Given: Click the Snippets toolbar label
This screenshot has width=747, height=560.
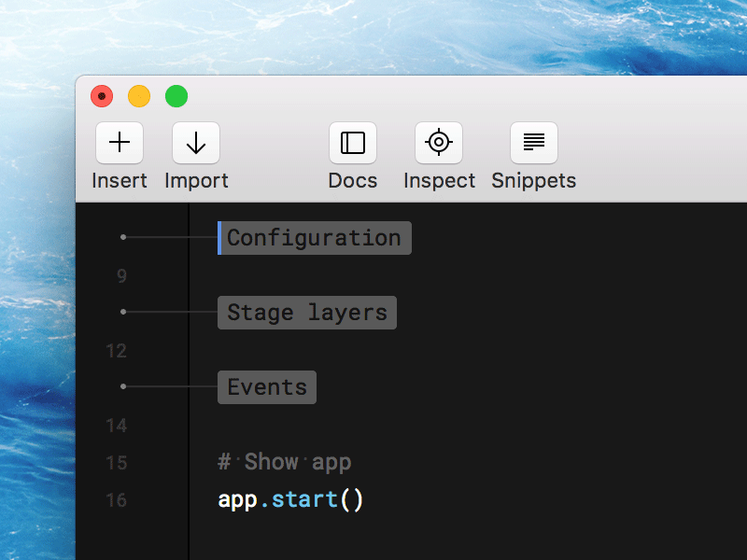Looking at the screenshot, I should (533, 180).
